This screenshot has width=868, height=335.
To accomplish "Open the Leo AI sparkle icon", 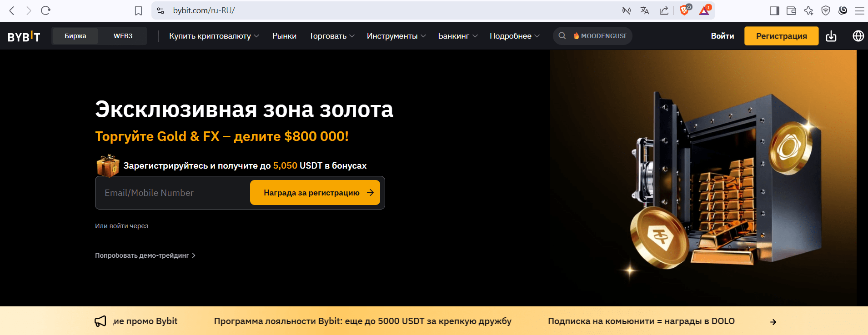I will (x=808, y=10).
